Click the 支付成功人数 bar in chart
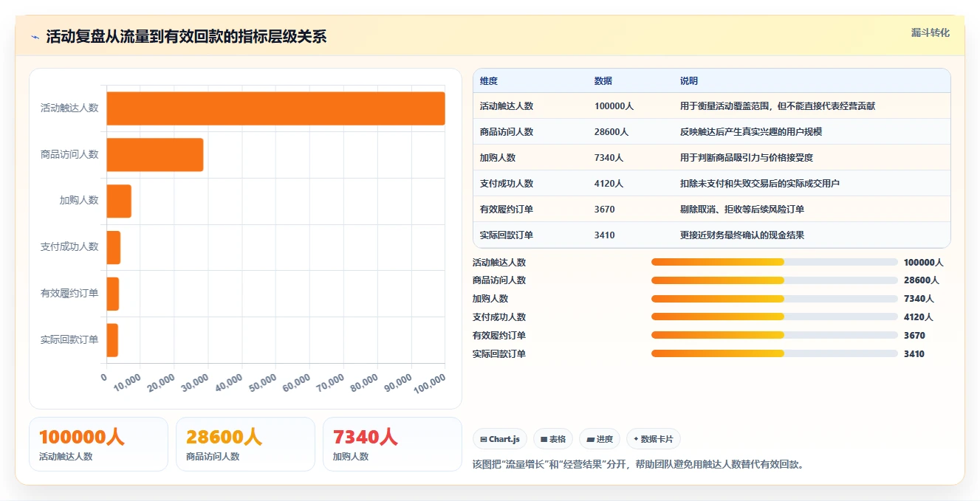The height and width of the screenshot is (501, 980). pyautogui.click(x=114, y=247)
